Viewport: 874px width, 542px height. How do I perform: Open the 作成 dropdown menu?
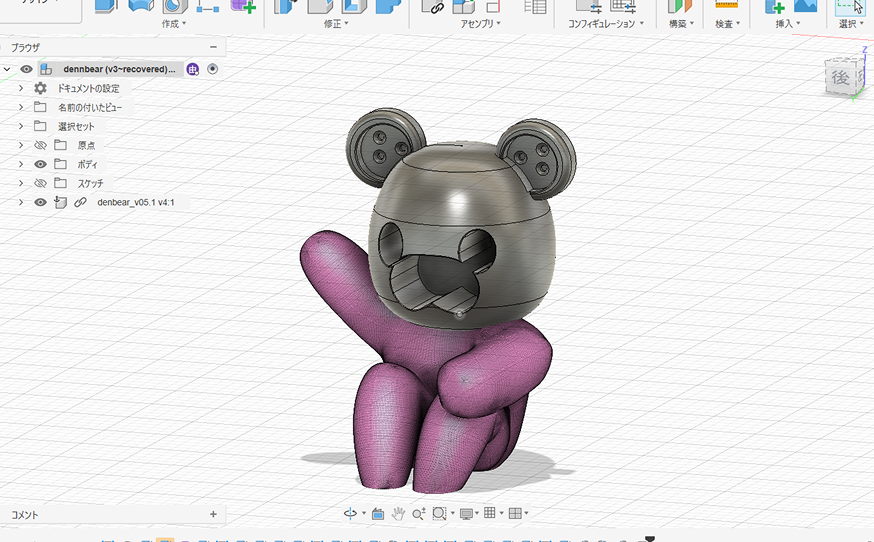[174, 23]
